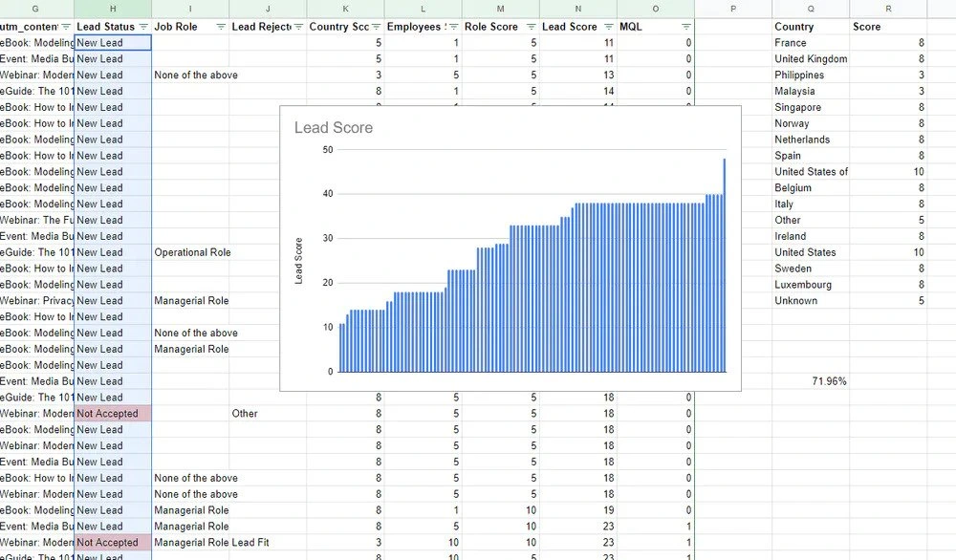Select the United Kingdom cell

pos(811,59)
